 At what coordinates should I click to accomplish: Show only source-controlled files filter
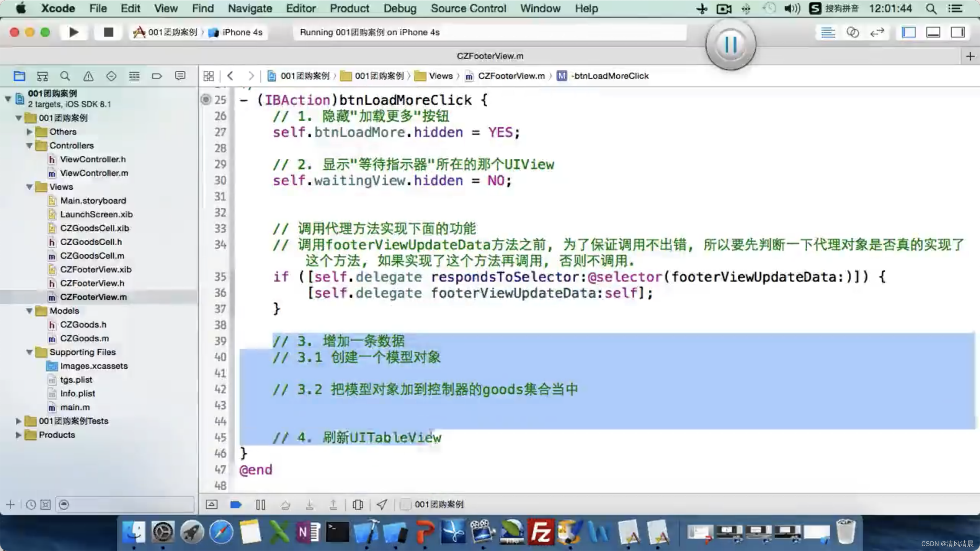click(x=45, y=505)
